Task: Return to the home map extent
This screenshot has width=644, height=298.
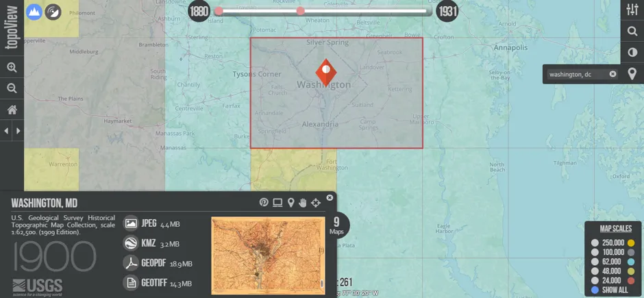Action: (12, 110)
